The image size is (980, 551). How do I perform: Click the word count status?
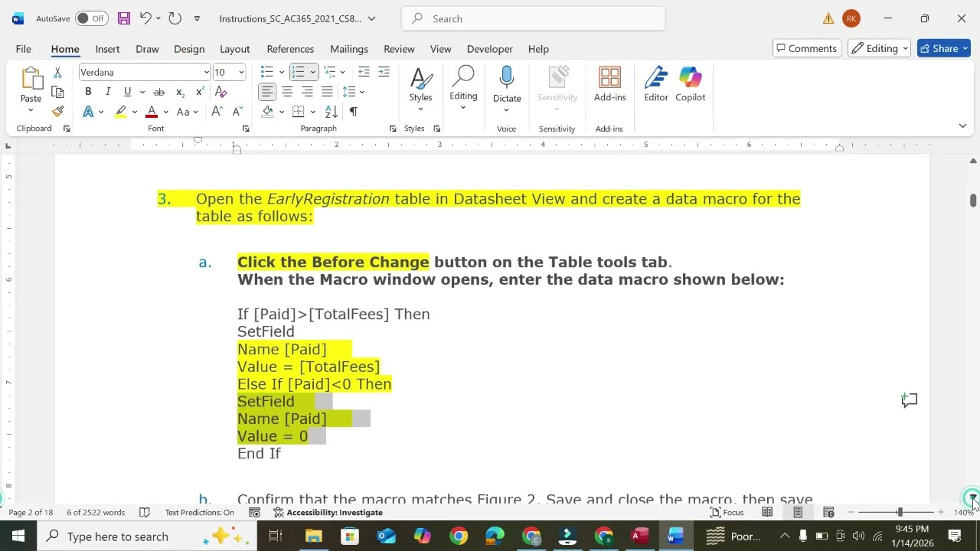coord(96,513)
